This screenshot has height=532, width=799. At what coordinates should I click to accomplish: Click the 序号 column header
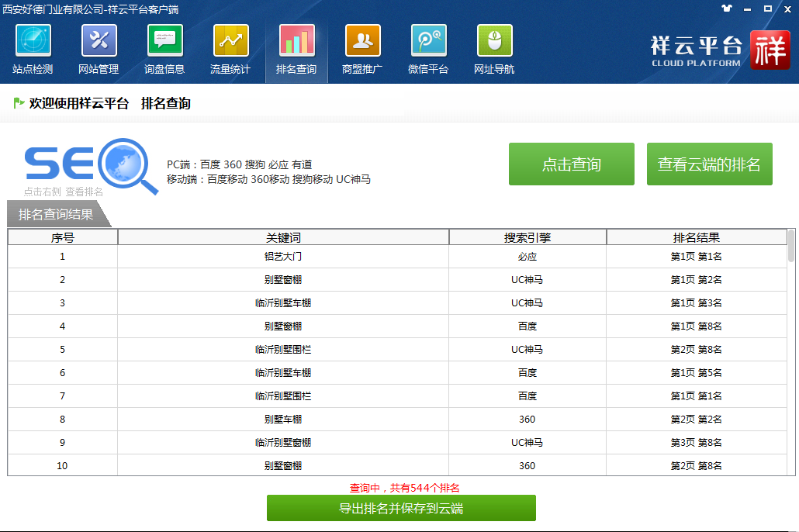[63, 237]
